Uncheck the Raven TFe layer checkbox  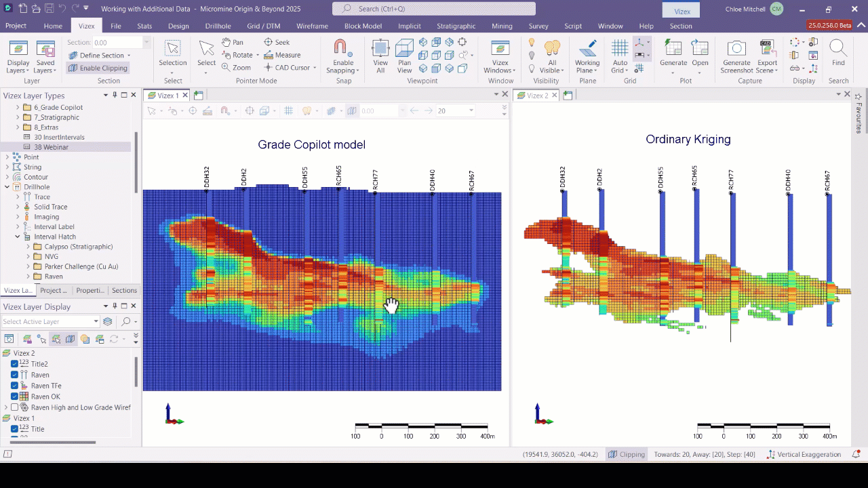point(14,386)
